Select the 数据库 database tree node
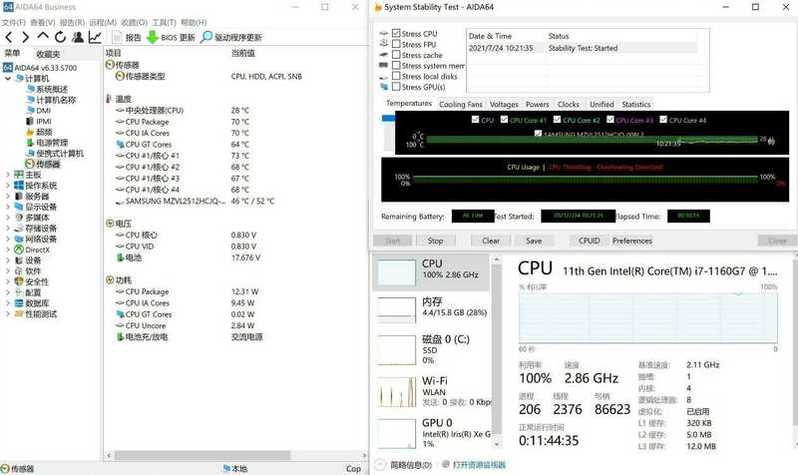Image resolution: width=798 pixels, height=475 pixels. [33, 303]
